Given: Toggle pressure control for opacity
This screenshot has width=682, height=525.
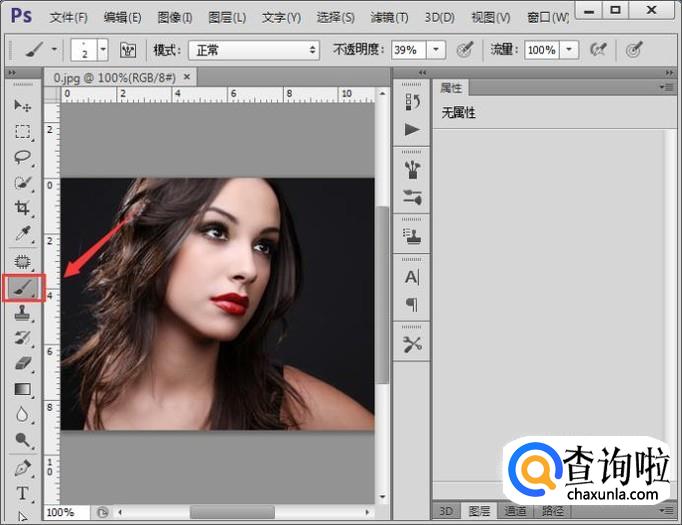Looking at the screenshot, I should 464,49.
